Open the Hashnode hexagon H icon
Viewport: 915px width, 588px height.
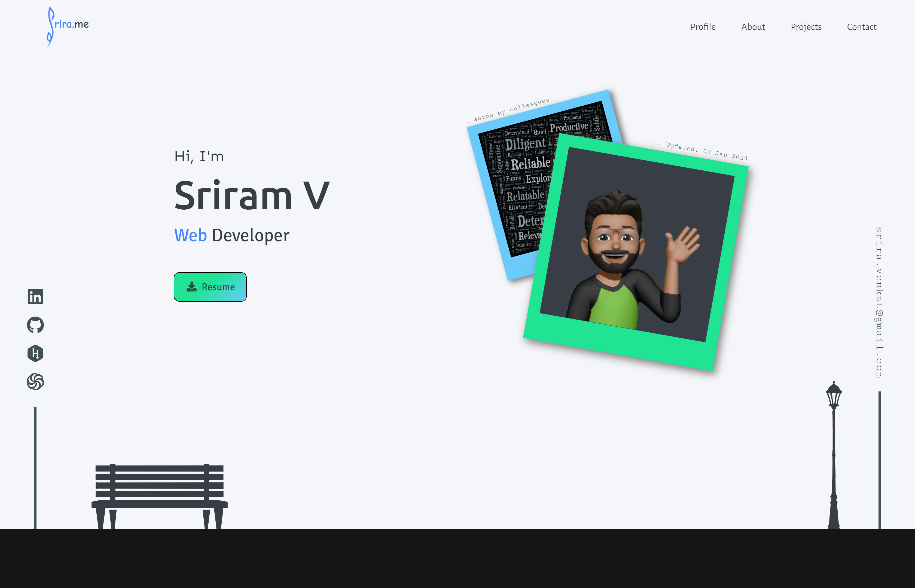pyautogui.click(x=35, y=353)
